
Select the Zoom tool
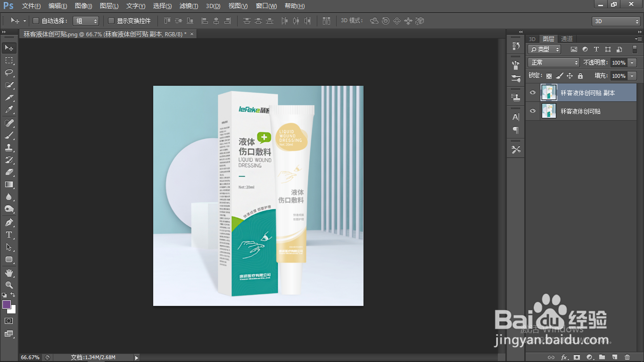tap(9, 285)
